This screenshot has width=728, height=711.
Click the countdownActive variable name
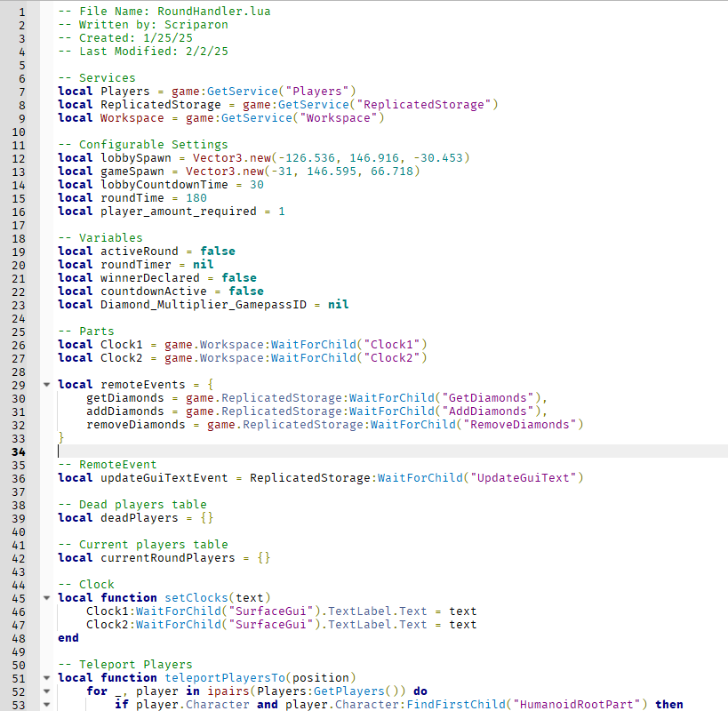pyautogui.click(x=154, y=291)
